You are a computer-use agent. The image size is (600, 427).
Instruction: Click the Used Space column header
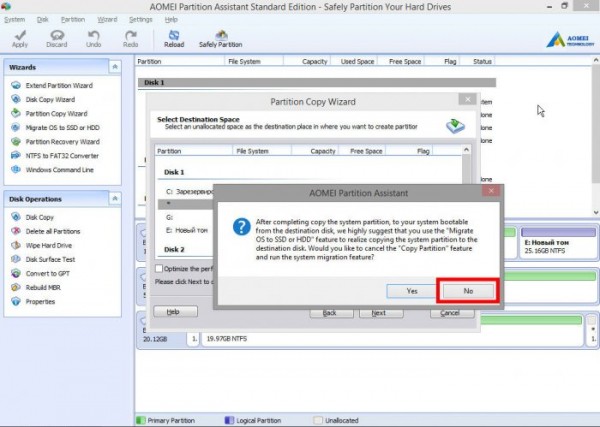(354, 61)
